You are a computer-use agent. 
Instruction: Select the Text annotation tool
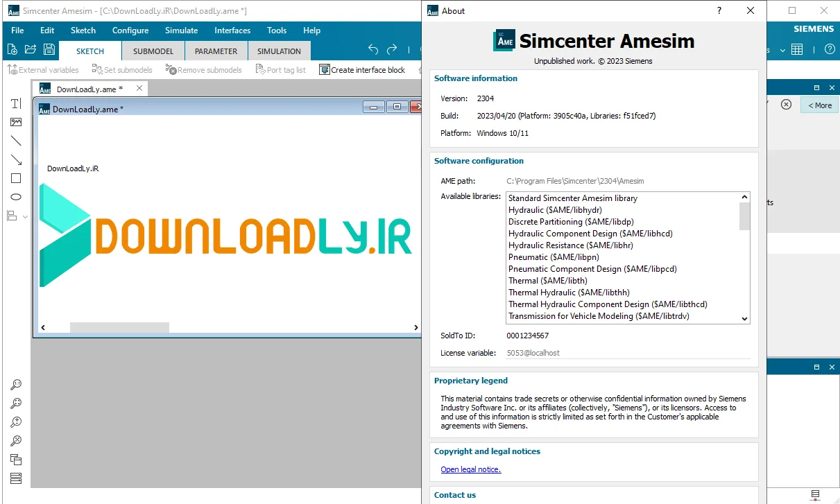tap(15, 103)
